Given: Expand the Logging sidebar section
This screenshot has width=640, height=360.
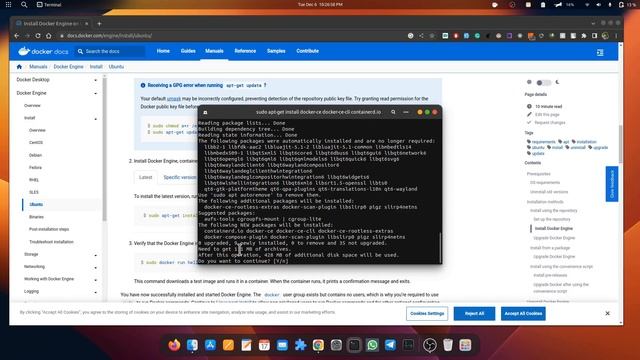Looking at the screenshot, I should pyautogui.click(x=96, y=292).
